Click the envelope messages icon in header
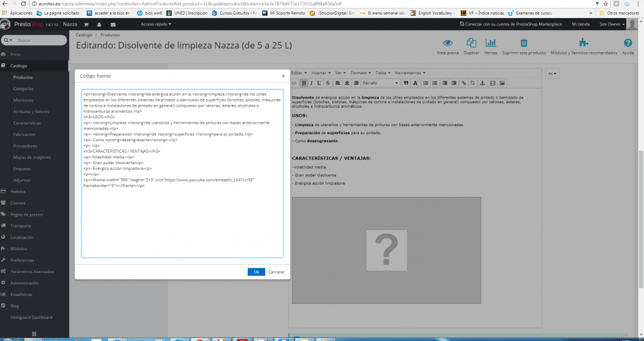Screen dimensions: 644x341 coord(113,24)
